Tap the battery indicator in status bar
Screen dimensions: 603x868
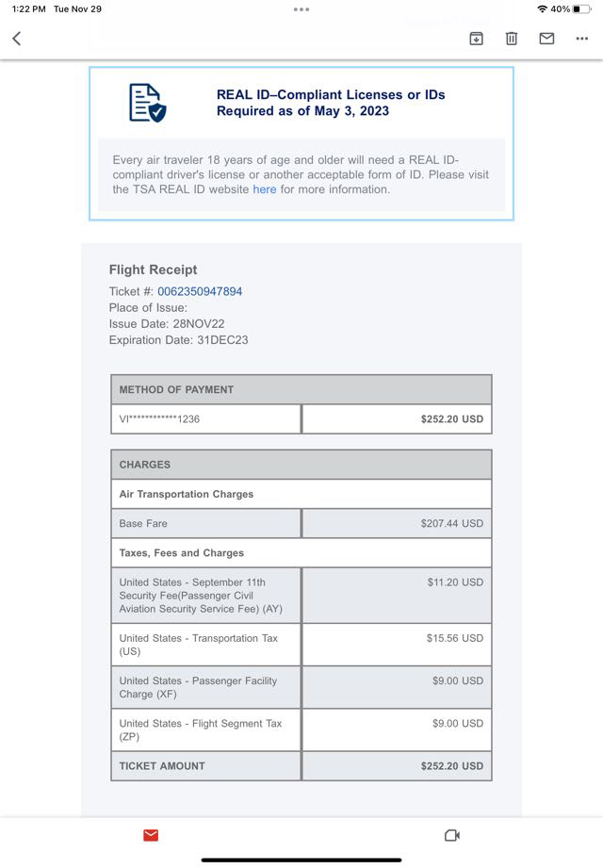pyautogui.click(x=582, y=9)
